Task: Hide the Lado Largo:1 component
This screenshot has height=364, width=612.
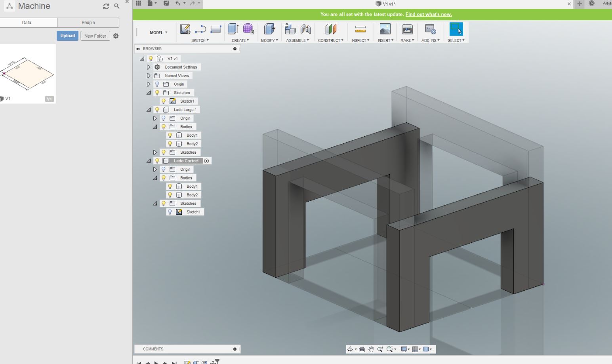Action: click(x=157, y=110)
